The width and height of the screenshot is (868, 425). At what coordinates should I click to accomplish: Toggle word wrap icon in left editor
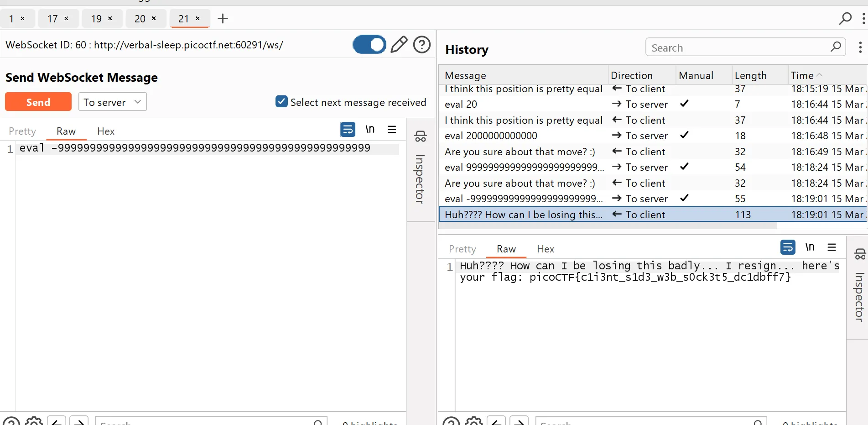pyautogui.click(x=348, y=130)
